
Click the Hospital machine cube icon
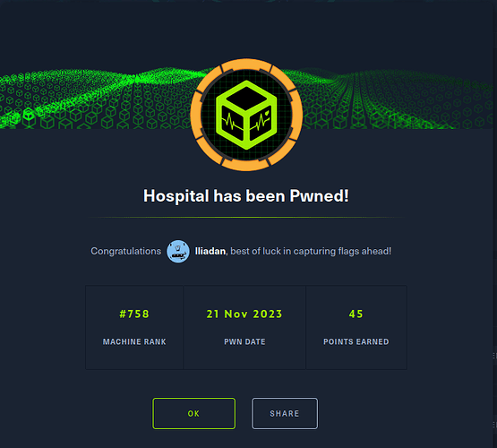tap(246, 115)
